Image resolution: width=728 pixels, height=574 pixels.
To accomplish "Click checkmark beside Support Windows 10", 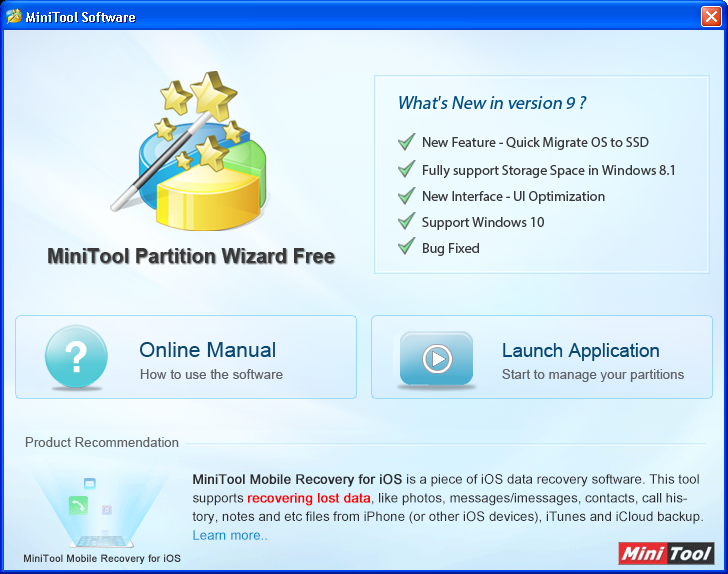I will [x=406, y=221].
